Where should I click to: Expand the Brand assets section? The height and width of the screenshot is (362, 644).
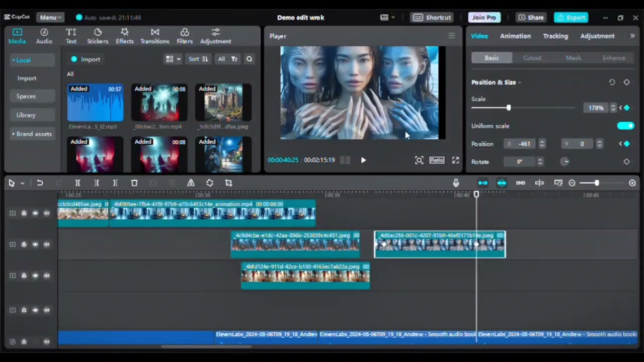point(32,134)
